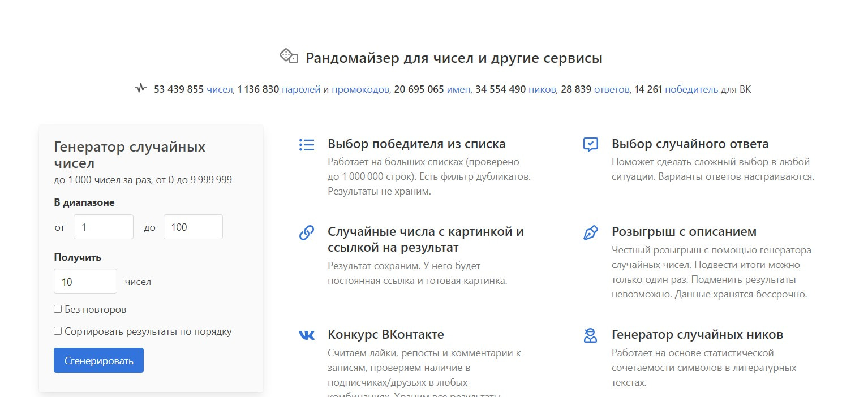This screenshot has height=397, width=868.
Task: Open the chain link icon for numbers with picture
Action: point(306,232)
